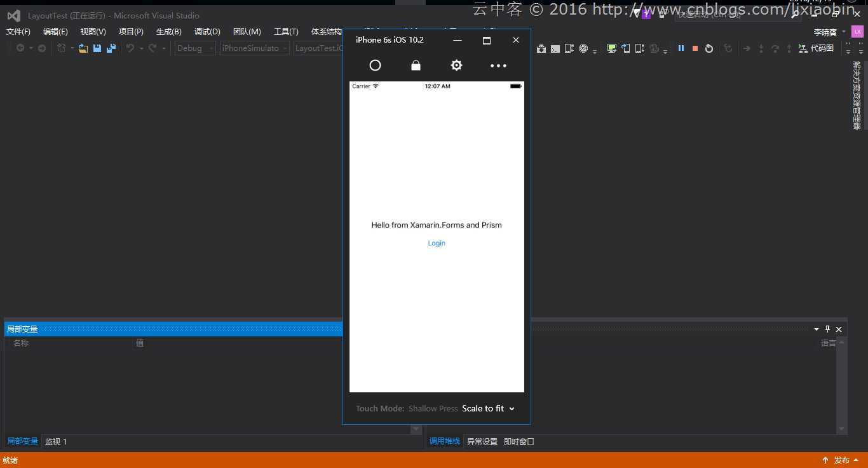
Task: Click the Show Next Statement right arrow
Action: click(747, 48)
